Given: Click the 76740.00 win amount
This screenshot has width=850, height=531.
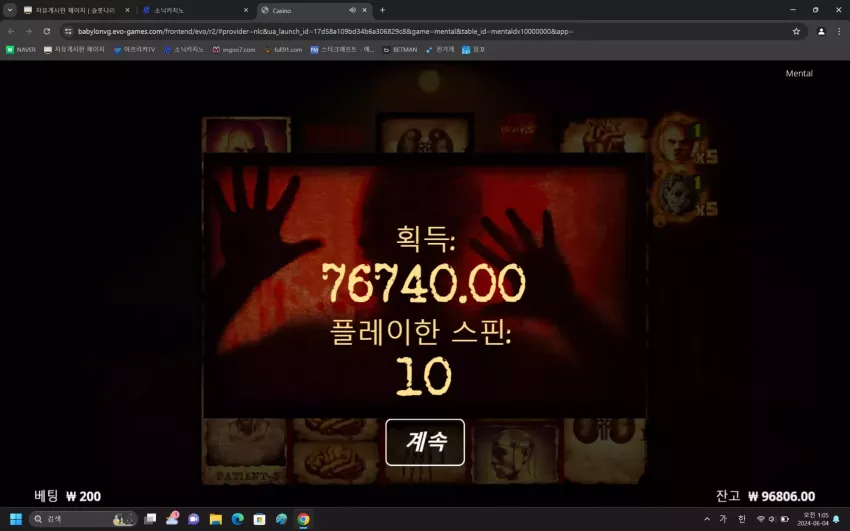Looking at the screenshot, I should coord(423,283).
